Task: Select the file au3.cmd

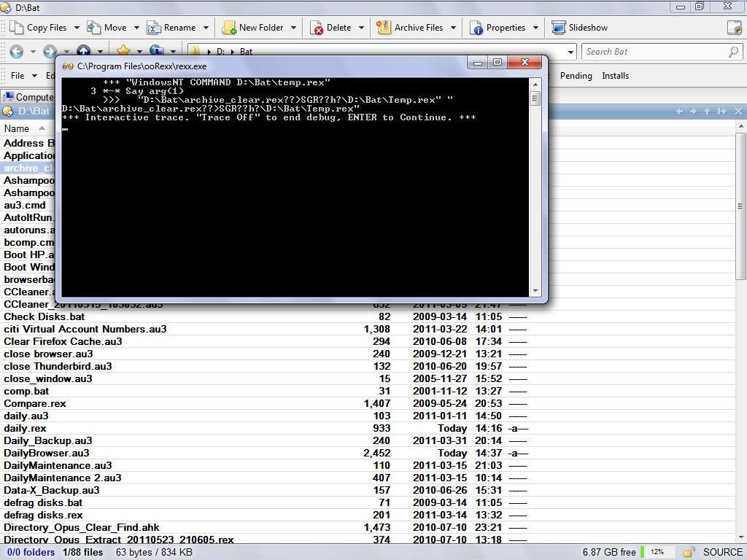Action: [x=25, y=205]
